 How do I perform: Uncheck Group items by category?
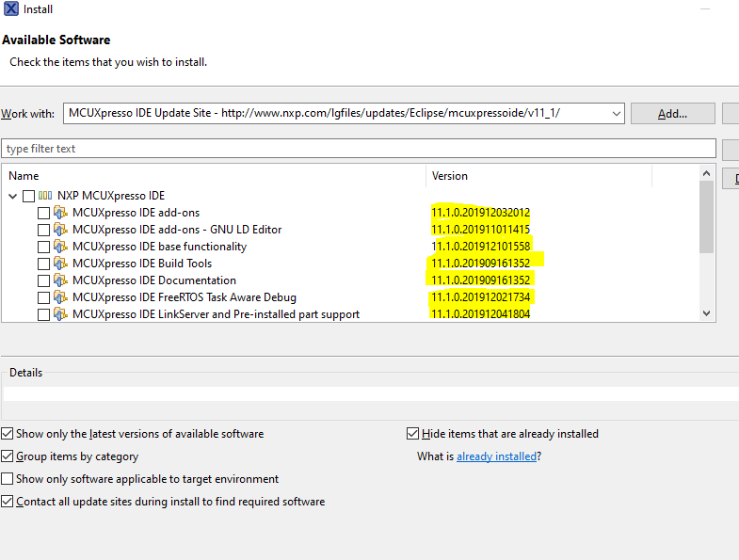8,456
